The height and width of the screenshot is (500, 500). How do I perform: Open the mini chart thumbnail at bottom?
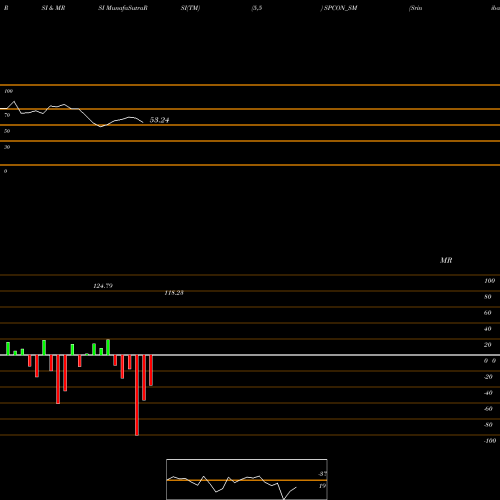247,479
